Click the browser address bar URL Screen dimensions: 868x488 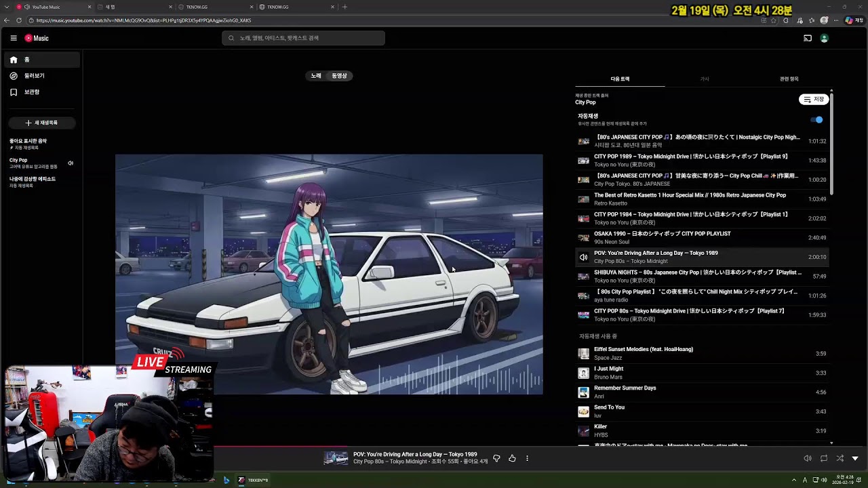point(144,20)
